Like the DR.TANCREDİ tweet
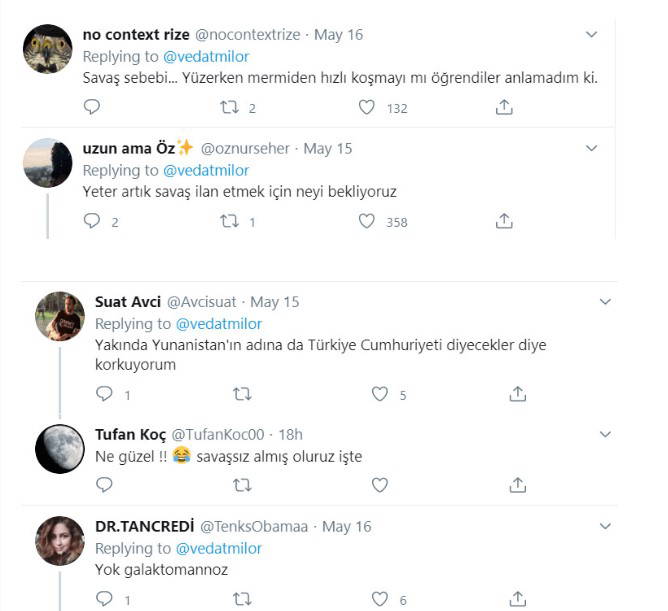This screenshot has height=611, width=668. coord(380,599)
